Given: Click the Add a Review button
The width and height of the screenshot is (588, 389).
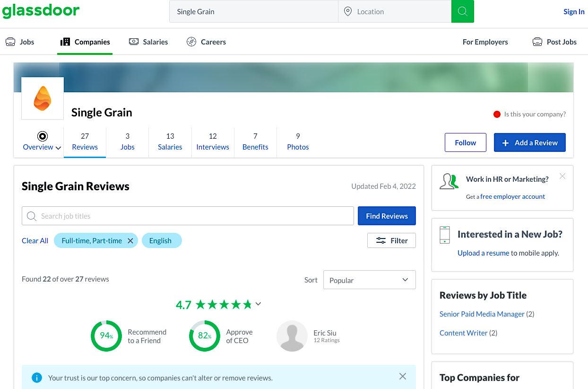Looking at the screenshot, I should coord(529,142).
